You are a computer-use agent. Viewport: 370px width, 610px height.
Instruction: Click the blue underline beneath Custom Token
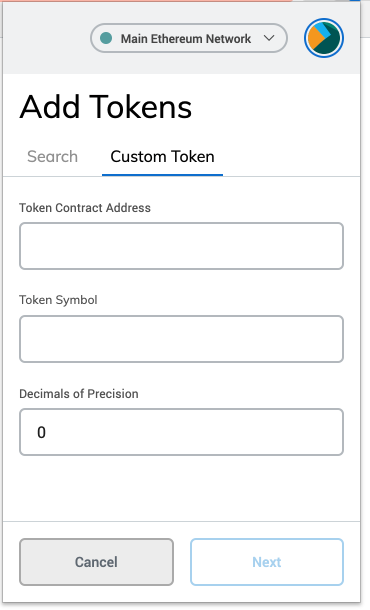(162, 175)
